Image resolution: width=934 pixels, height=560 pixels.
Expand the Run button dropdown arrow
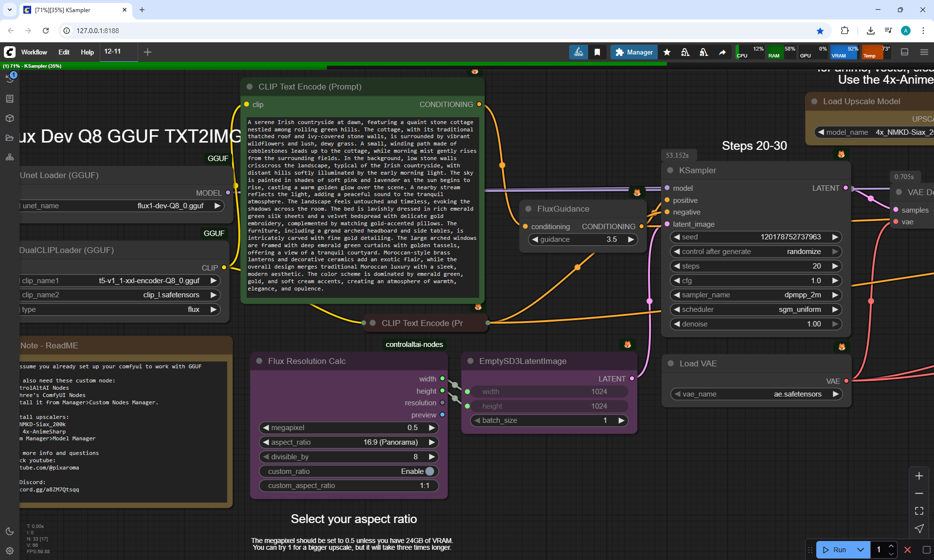861,550
